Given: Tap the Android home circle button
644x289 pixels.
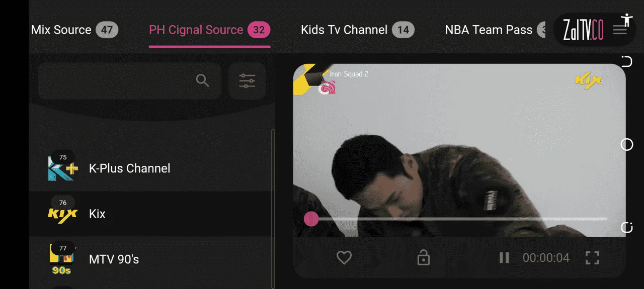Looking at the screenshot, I should coord(627,145).
